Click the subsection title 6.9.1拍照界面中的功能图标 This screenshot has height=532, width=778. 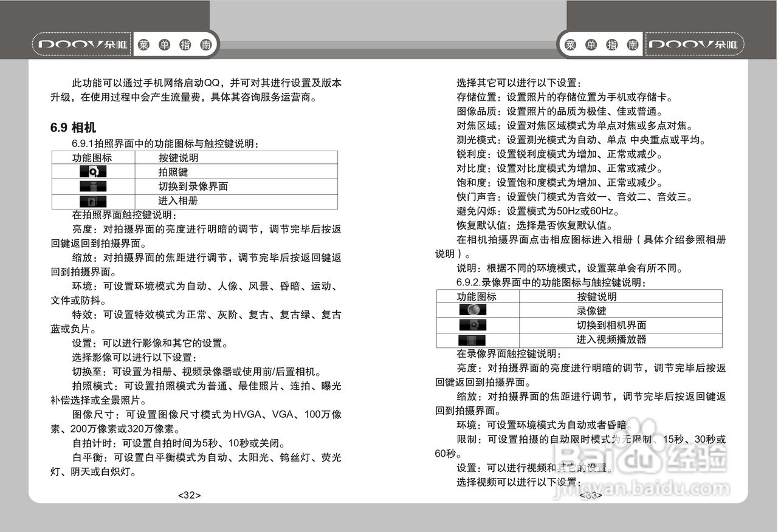point(165,144)
